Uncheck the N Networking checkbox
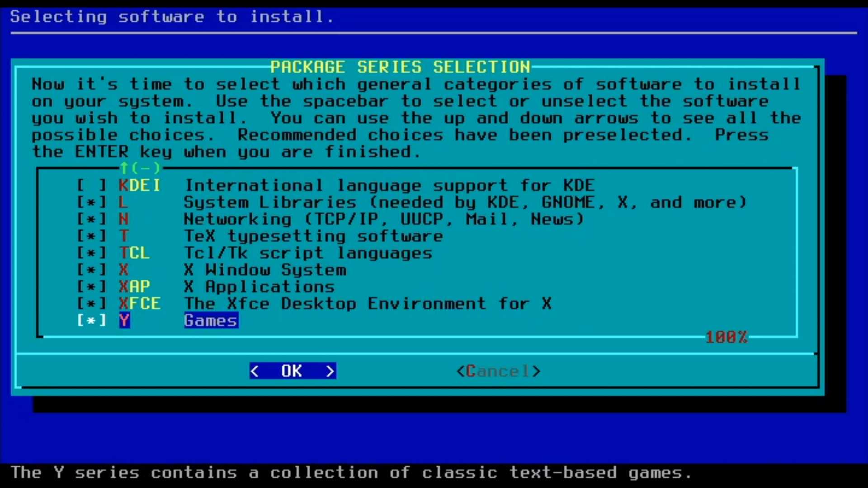The width and height of the screenshot is (868, 488). pos(91,219)
